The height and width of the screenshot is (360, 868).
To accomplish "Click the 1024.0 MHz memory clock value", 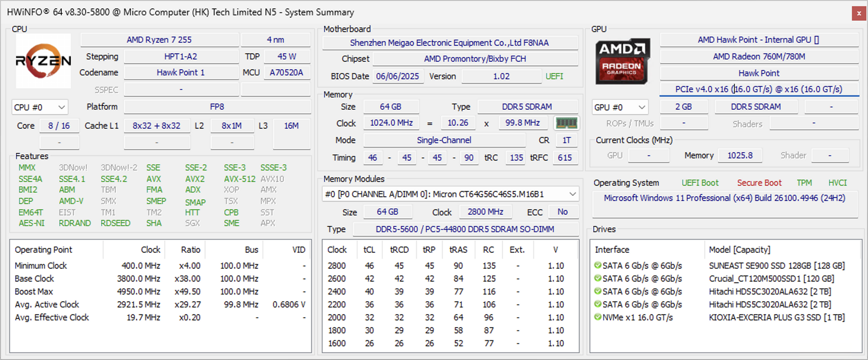I will pos(392,123).
